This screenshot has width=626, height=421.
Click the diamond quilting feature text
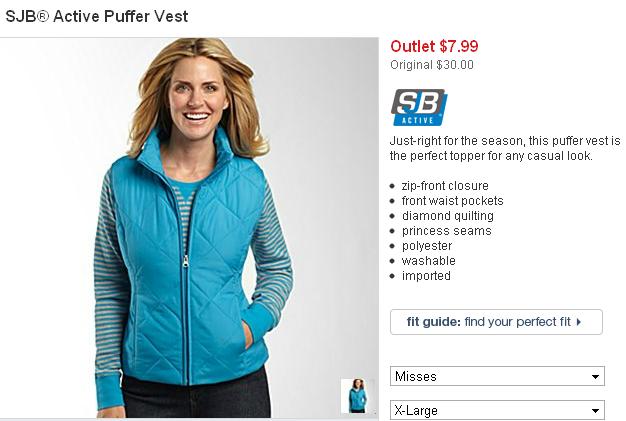448,216
